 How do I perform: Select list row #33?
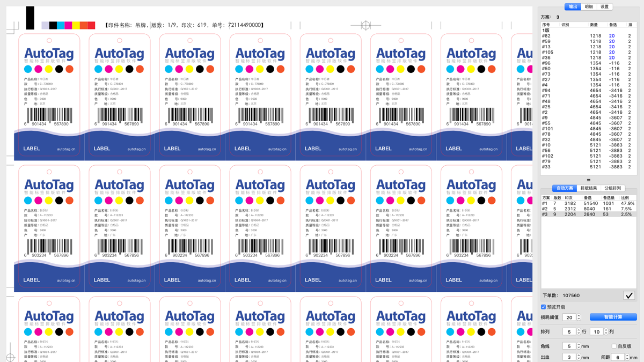click(589, 167)
